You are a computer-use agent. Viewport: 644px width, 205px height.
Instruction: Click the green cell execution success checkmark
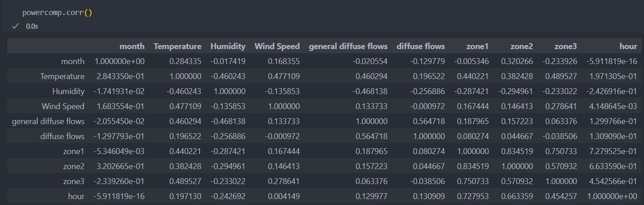click(15, 26)
